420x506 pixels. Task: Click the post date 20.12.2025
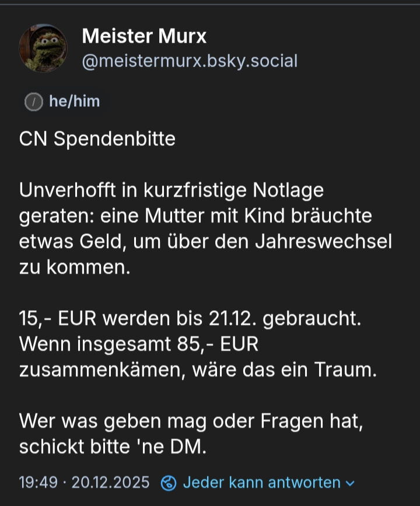(x=110, y=483)
